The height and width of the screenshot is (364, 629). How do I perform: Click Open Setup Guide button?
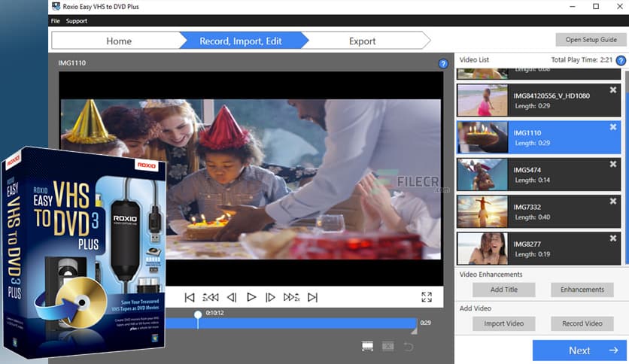pyautogui.click(x=591, y=40)
